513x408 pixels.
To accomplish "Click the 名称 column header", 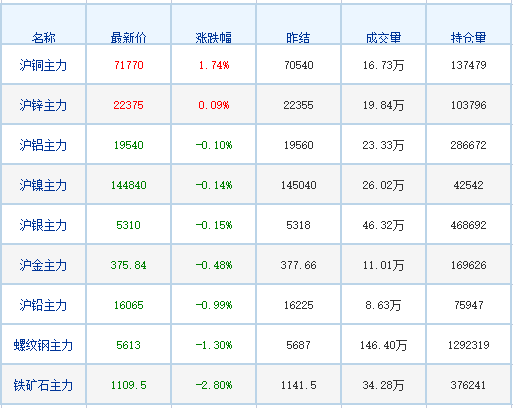I will (x=44, y=38).
